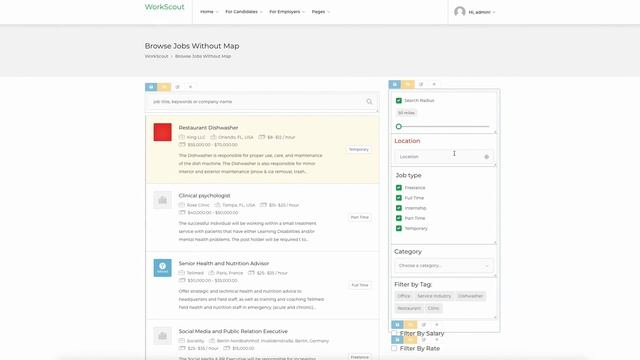The width and height of the screenshot is (640, 360).
Task: Open the Clinical psychologist job listing
Action: tap(204, 196)
